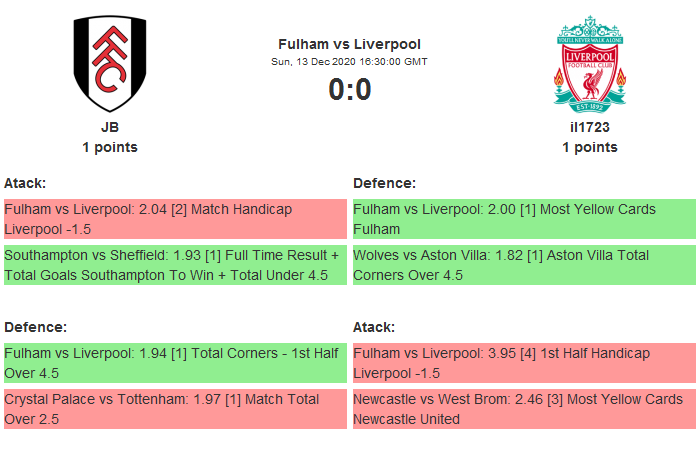Click the il1723 player name
Screen dimensions: 700x460
click(x=590, y=127)
